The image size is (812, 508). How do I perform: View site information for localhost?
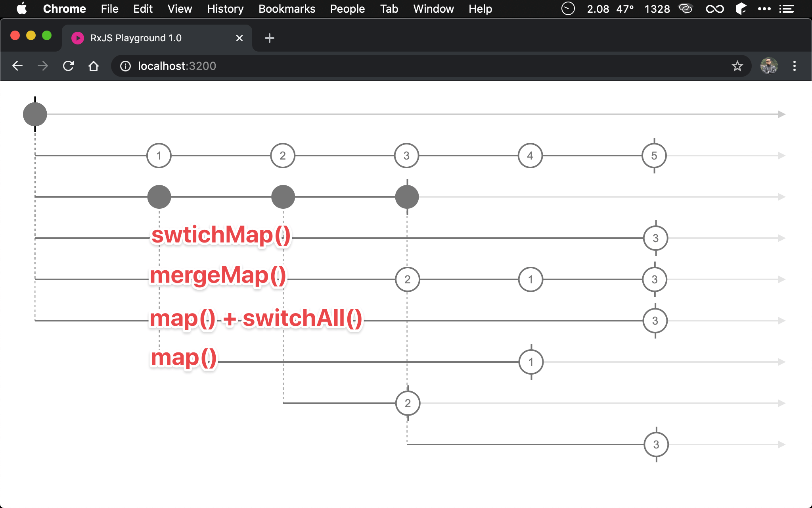tap(125, 66)
